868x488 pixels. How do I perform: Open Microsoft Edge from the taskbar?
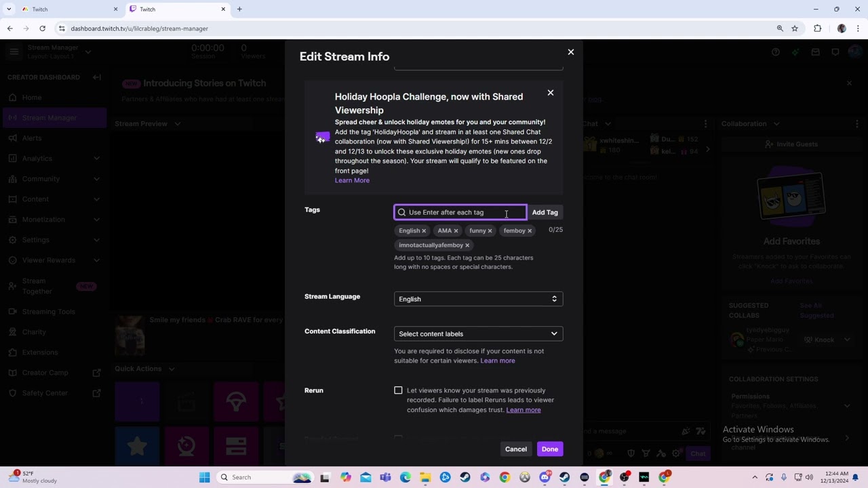click(406, 477)
